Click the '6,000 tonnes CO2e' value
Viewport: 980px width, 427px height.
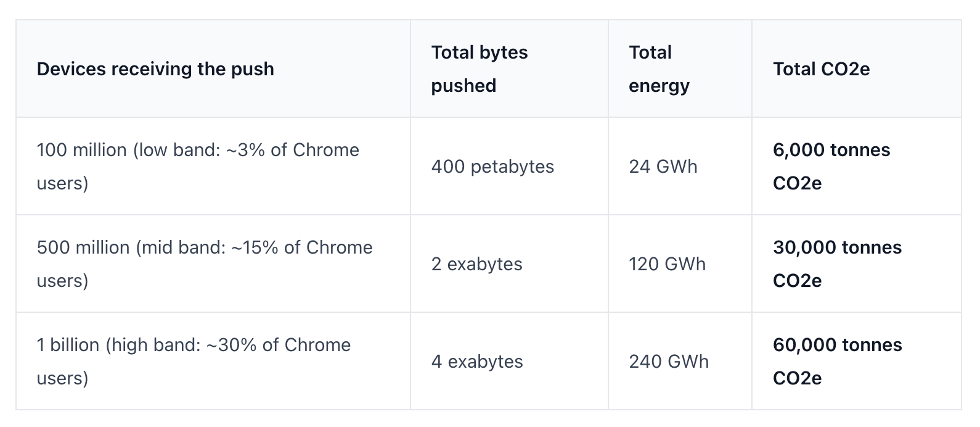[x=831, y=167]
